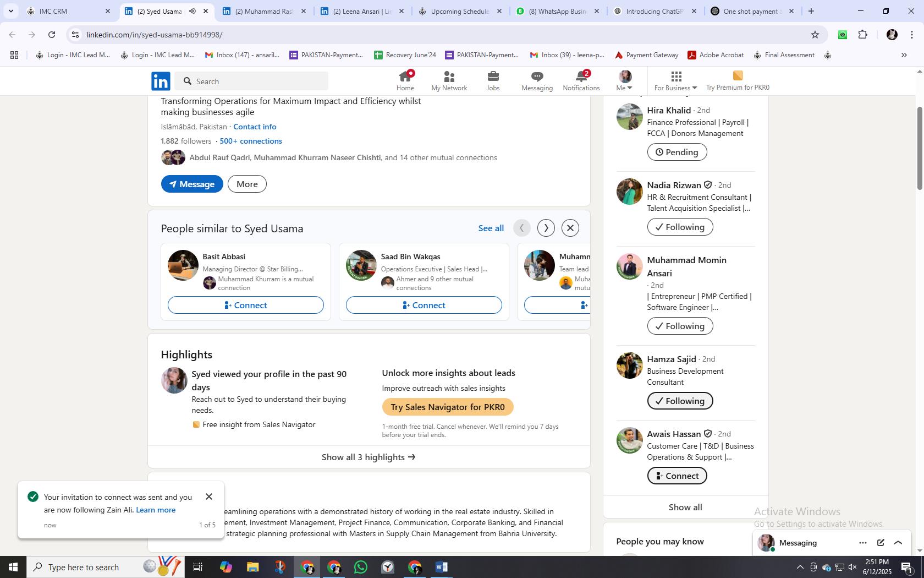Open Basit Abbasi profile photo

click(x=183, y=265)
